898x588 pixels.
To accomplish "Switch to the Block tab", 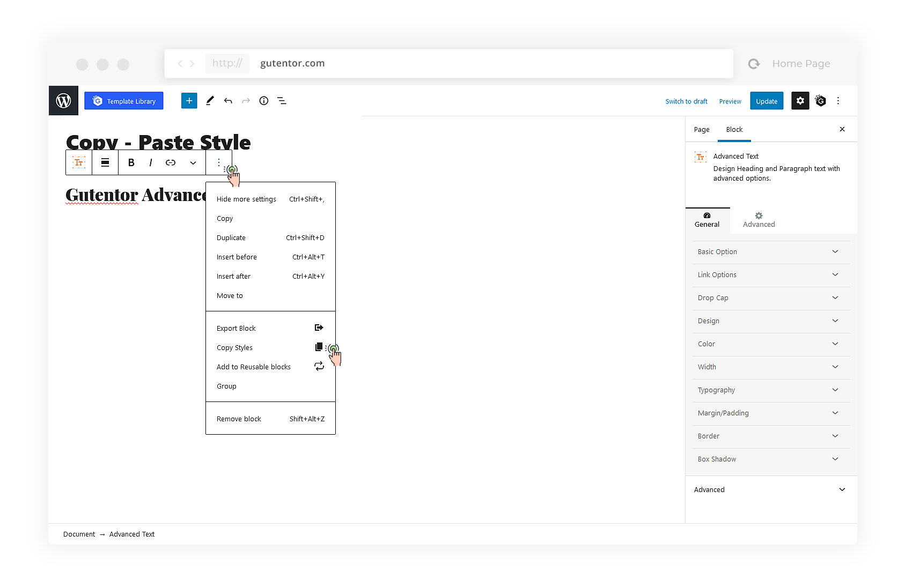I will [734, 130].
